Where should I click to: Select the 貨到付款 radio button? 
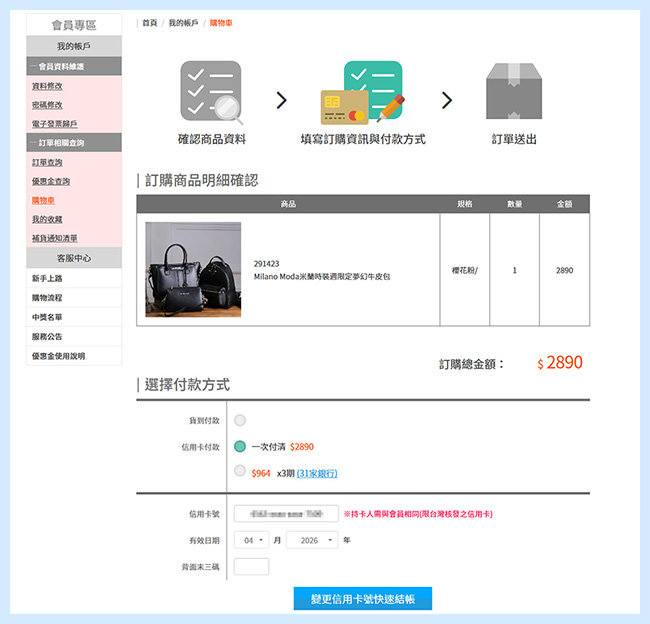tap(240, 420)
